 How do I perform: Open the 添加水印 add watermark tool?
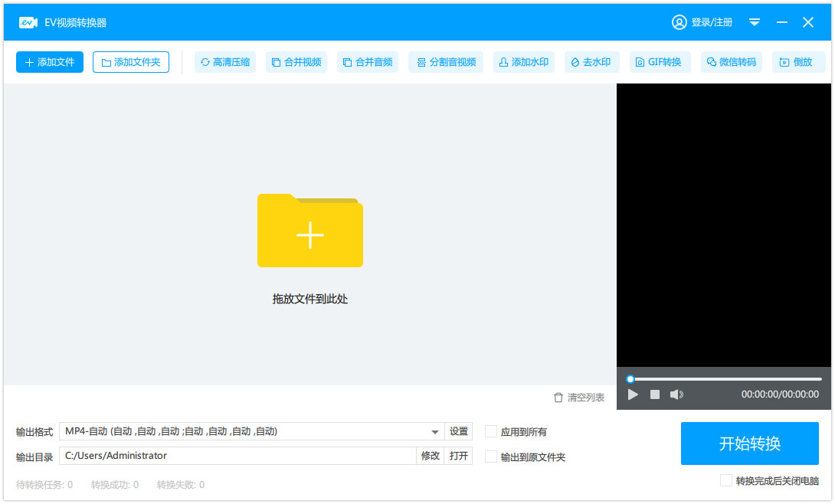(523, 62)
